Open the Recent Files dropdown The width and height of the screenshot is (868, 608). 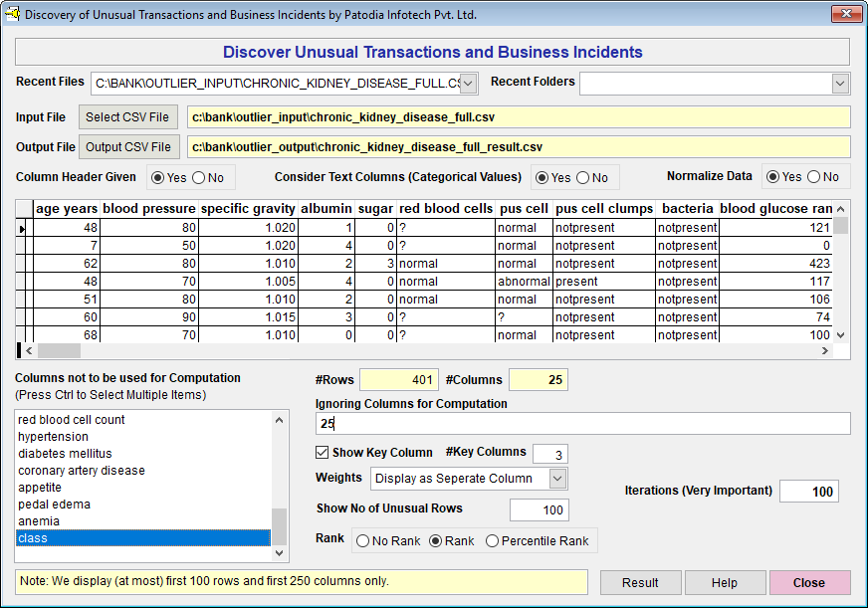pyautogui.click(x=469, y=84)
